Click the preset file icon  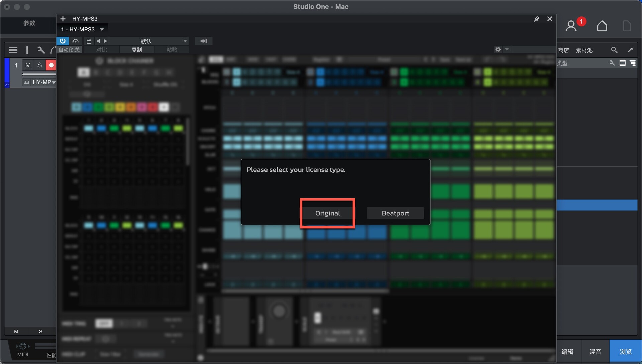89,41
